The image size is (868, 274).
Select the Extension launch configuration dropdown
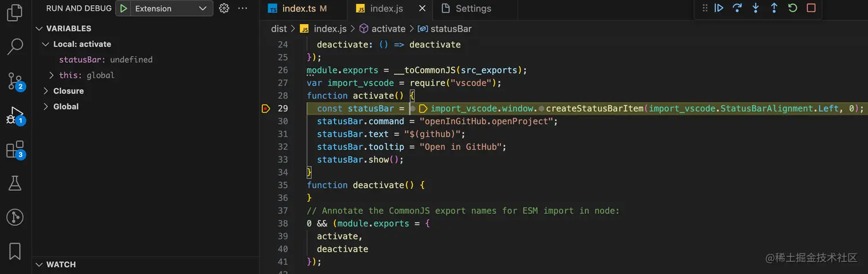point(170,9)
